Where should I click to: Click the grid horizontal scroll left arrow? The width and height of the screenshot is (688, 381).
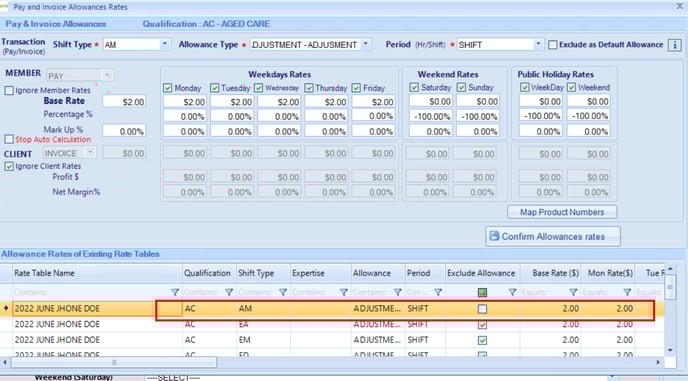[4, 363]
